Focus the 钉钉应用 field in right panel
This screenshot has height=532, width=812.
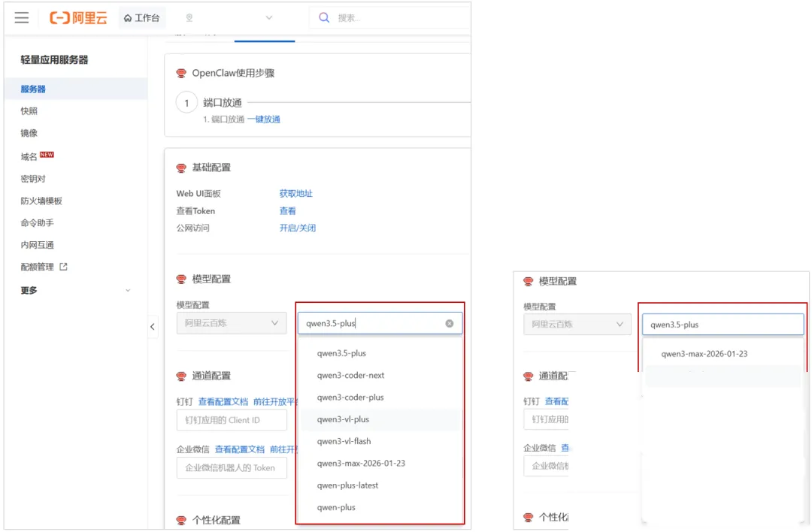tap(547, 419)
